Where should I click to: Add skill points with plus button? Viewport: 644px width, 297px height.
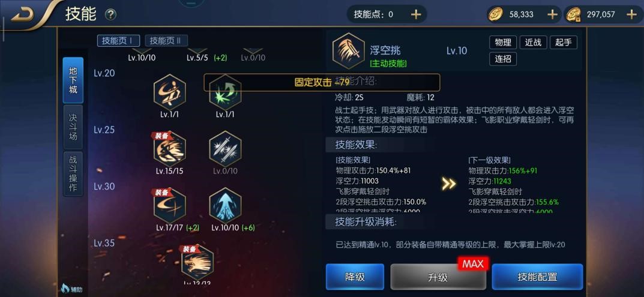point(416,14)
